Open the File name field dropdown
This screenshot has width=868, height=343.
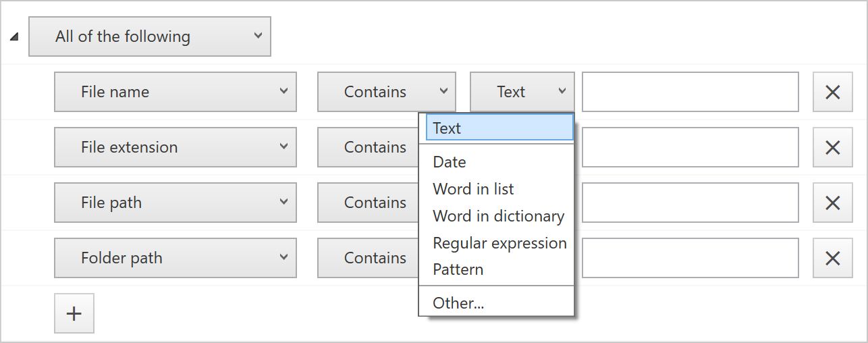pyautogui.click(x=175, y=92)
